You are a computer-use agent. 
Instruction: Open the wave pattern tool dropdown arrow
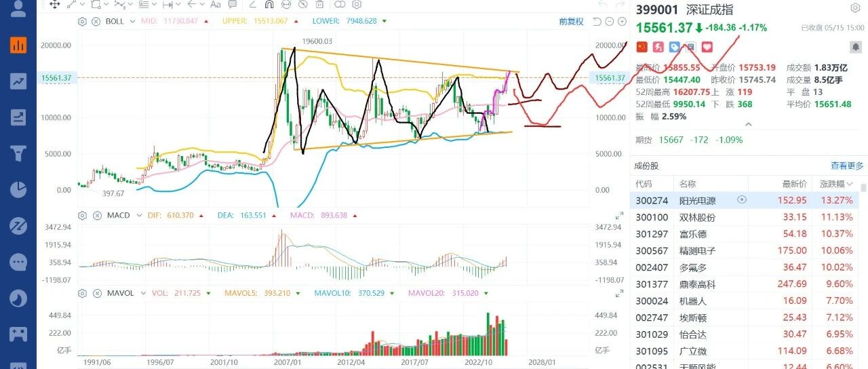[130, 4]
